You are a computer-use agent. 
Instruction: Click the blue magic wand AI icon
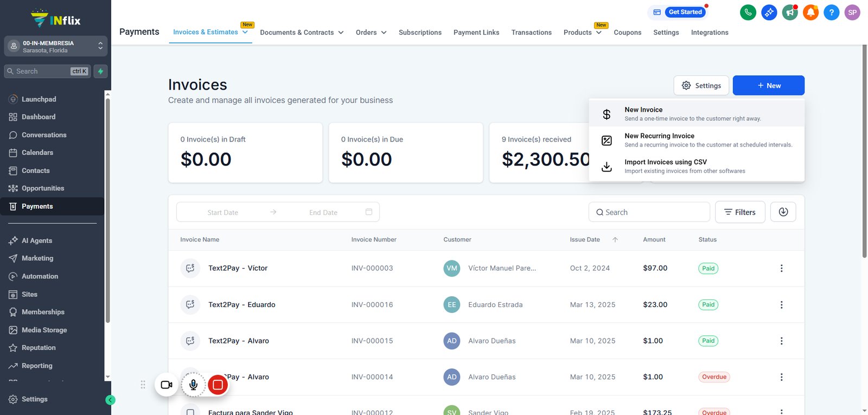769,12
